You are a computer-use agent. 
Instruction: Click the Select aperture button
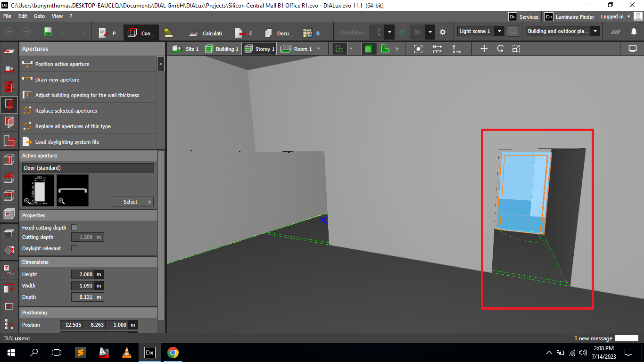[132, 202]
